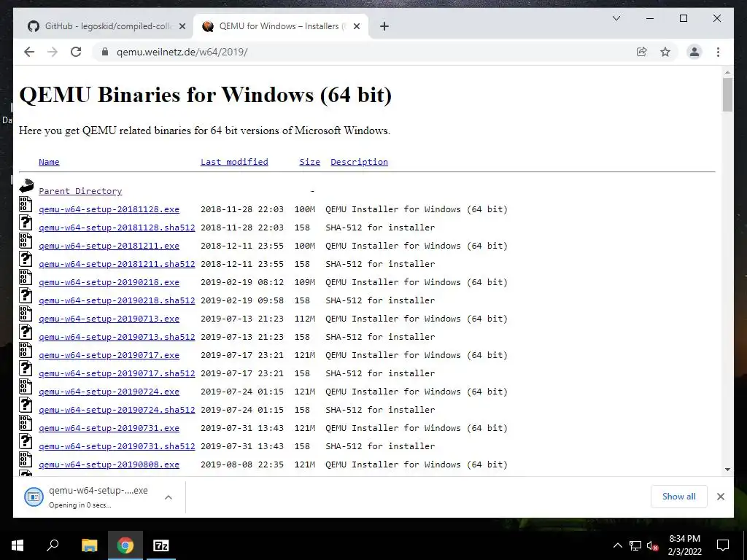
Task: Click unknown-file icon for 20190724.sha512
Action: click(26, 405)
